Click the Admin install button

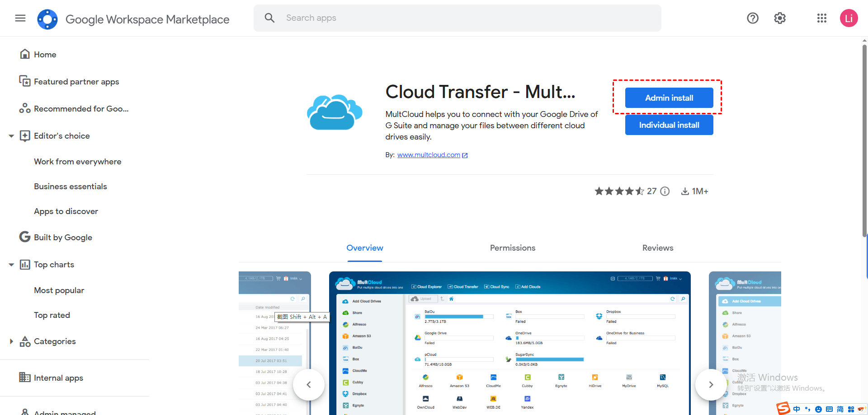[669, 98]
